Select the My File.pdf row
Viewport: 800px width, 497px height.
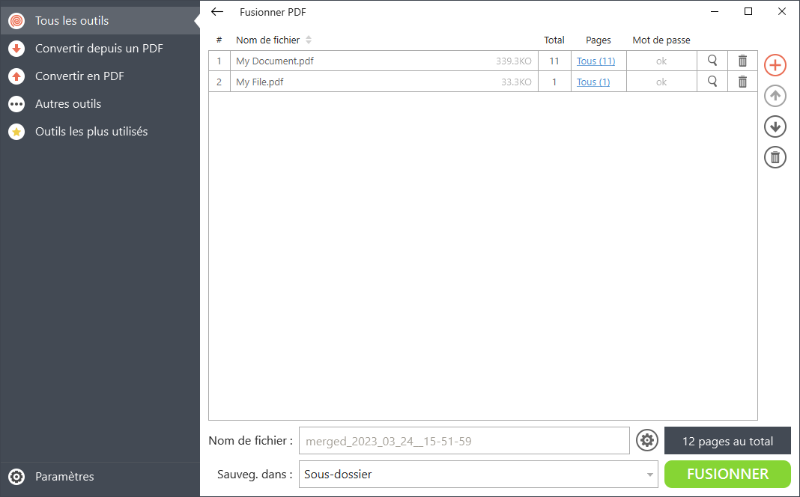tap(483, 82)
